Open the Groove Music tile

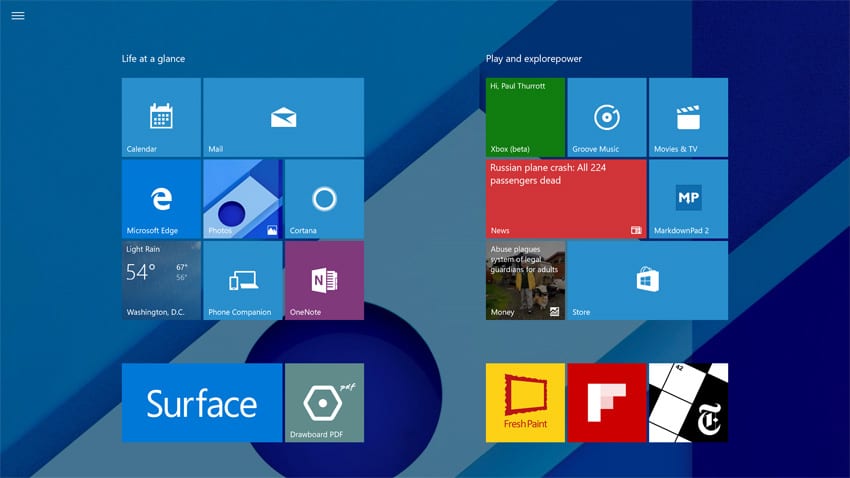pos(607,117)
